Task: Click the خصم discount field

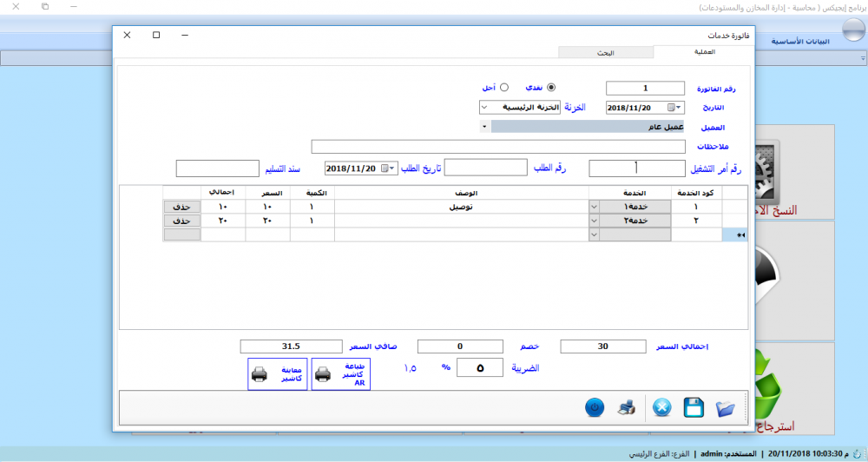Action: point(460,346)
